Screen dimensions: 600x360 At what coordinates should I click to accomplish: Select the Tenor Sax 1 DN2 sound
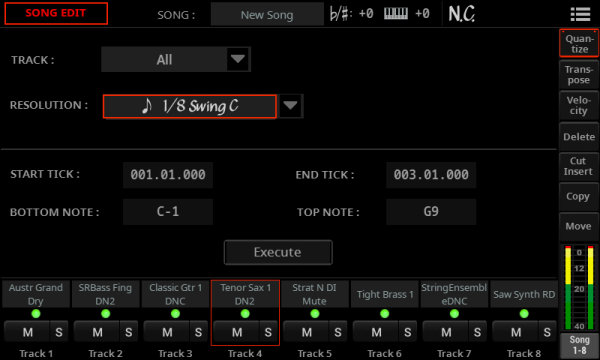point(245,294)
